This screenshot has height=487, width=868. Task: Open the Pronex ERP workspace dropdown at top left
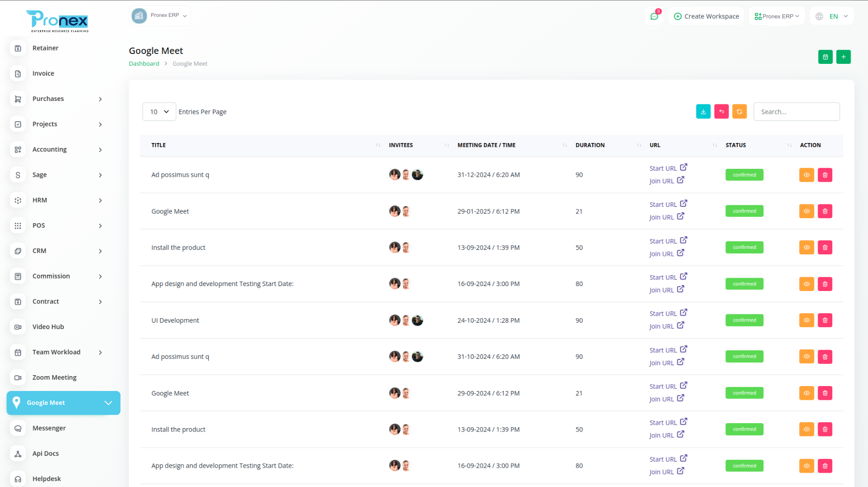click(159, 16)
